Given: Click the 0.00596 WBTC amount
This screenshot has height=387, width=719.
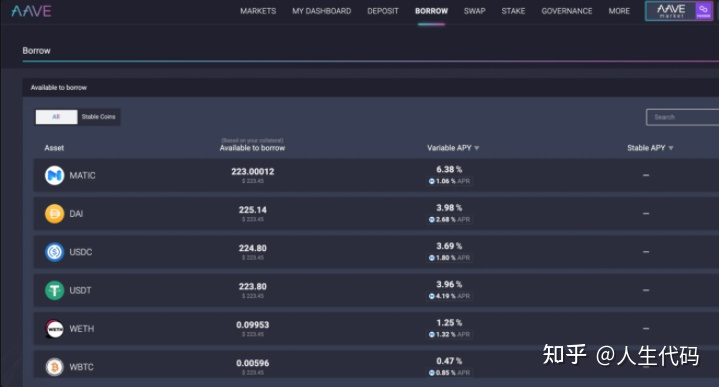Looking at the screenshot, I should tap(253, 363).
